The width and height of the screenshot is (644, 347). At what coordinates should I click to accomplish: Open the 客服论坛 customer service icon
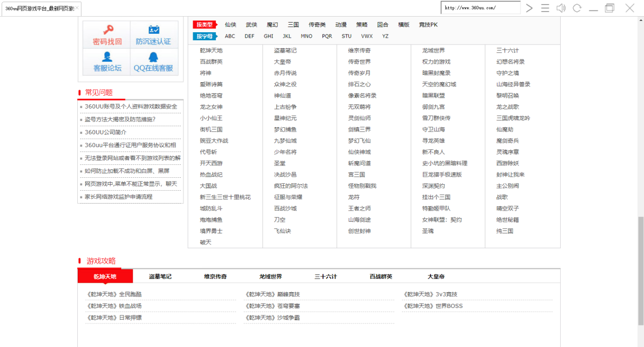click(107, 57)
